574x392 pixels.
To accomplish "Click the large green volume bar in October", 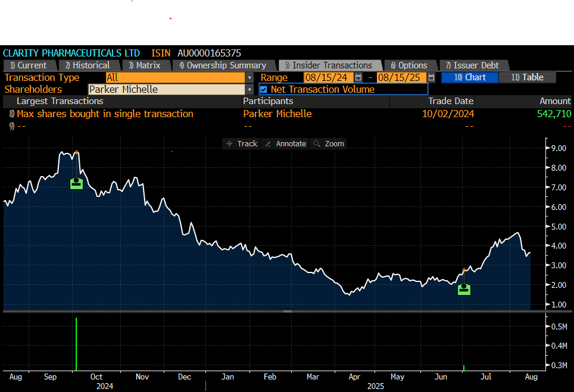I will pos(76,344).
